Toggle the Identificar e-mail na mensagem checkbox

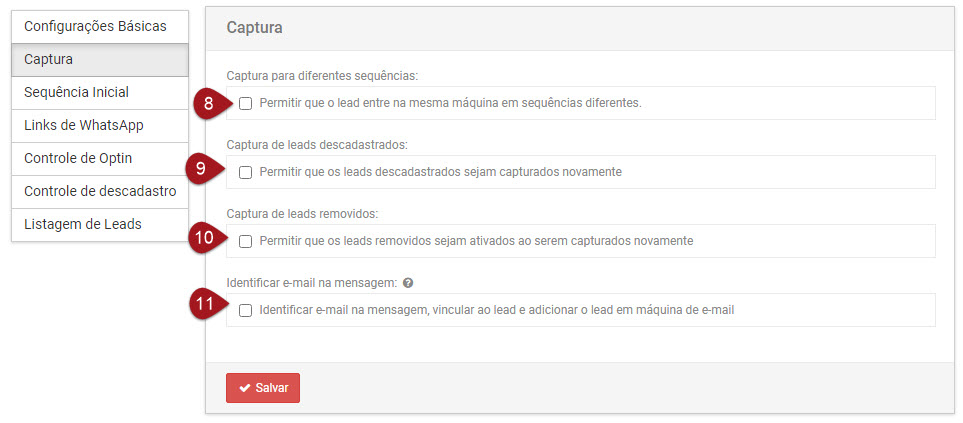pos(245,310)
